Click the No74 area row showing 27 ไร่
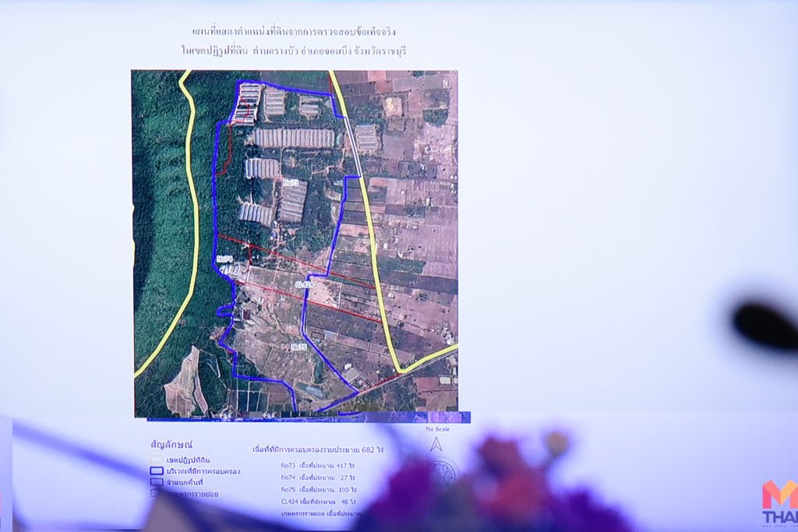 (x=318, y=477)
